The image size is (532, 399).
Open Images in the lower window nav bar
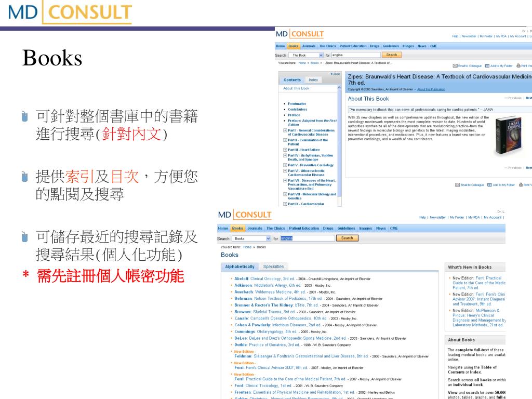tap(365, 229)
